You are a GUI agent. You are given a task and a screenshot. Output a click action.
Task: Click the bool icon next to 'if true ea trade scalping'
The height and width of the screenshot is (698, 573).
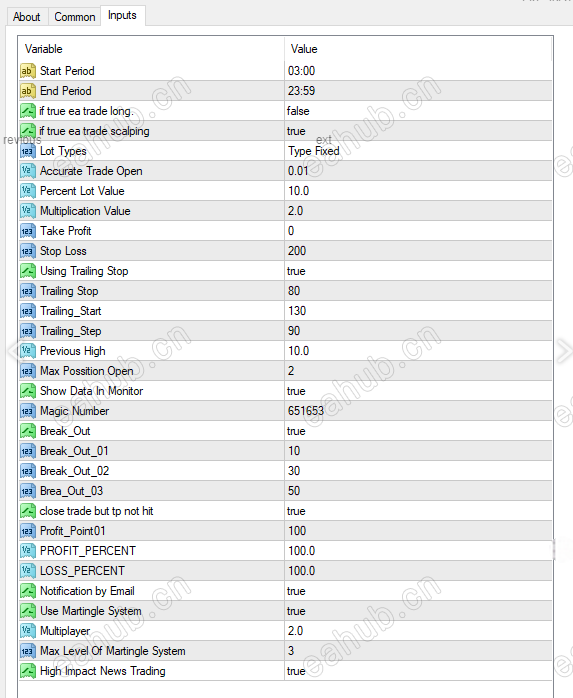(28, 131)
